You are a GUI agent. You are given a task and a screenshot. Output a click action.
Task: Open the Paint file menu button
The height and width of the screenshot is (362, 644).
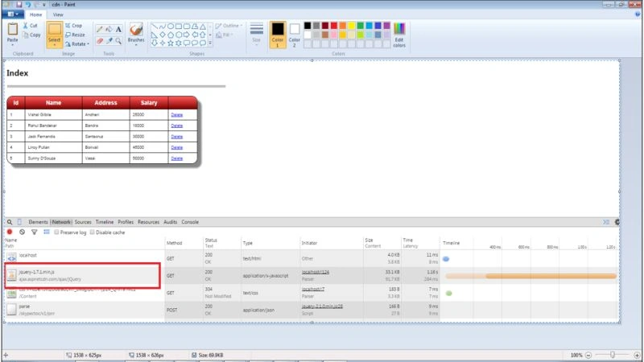[x=13, y=14]
